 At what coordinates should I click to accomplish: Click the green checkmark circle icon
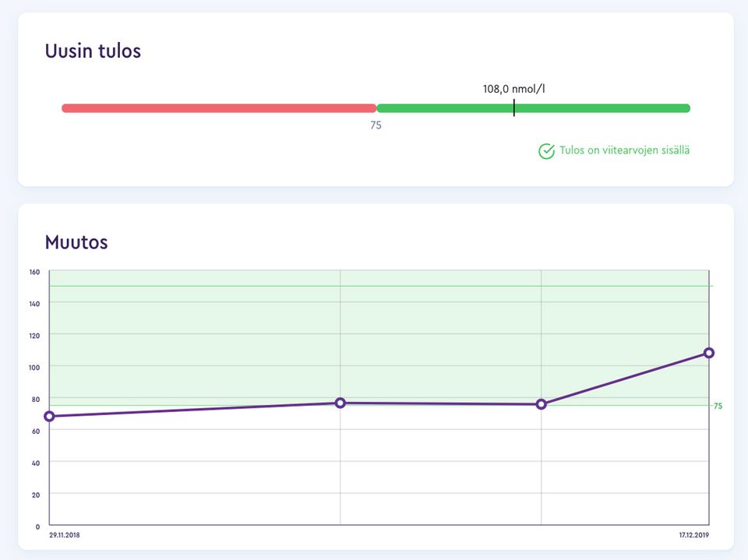pos(546,151)
